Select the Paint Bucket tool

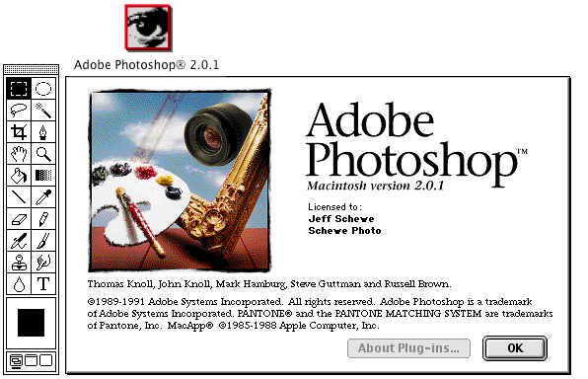coord(19,176)
